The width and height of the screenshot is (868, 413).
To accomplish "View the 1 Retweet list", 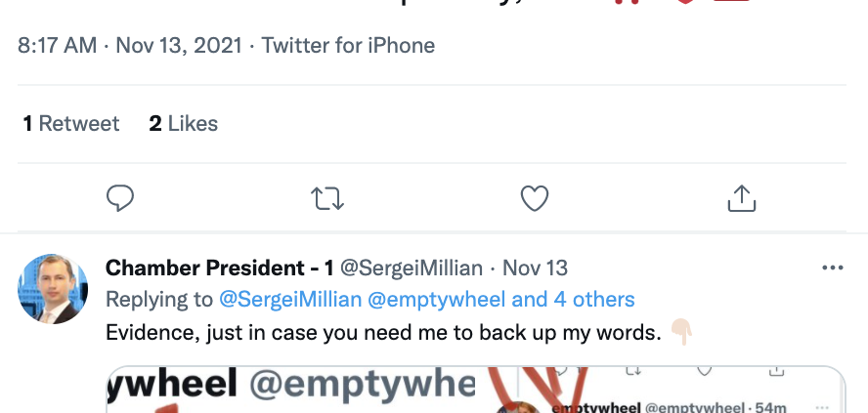I will (x=70, y=124).
